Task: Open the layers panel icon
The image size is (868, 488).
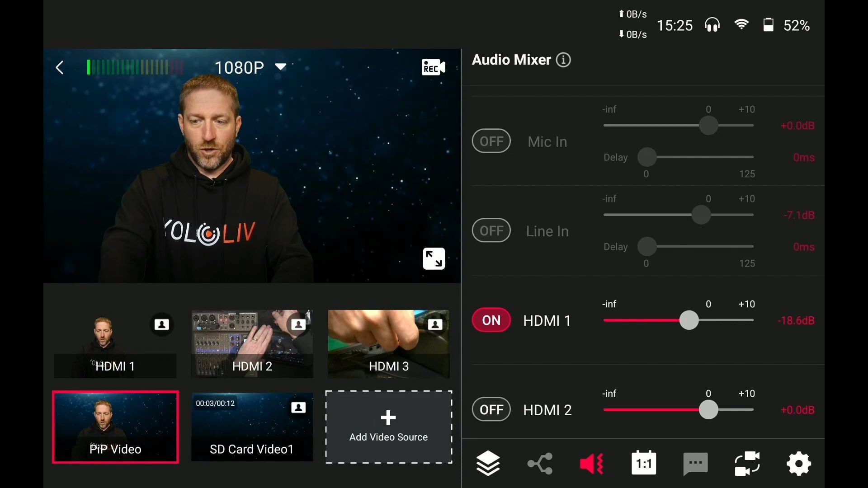Action: coord(488,464)
